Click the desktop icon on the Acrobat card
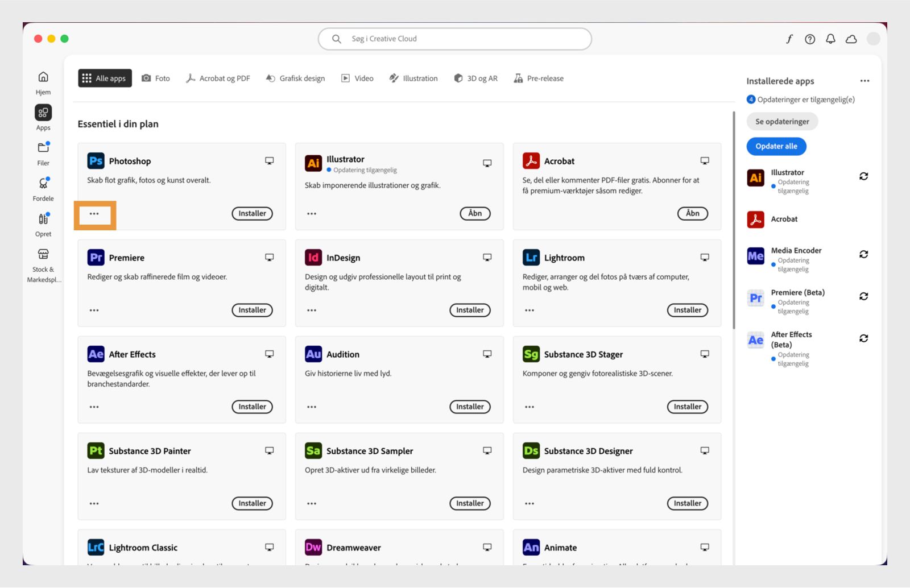Screen dimensions: 910x588 [705, 161]
